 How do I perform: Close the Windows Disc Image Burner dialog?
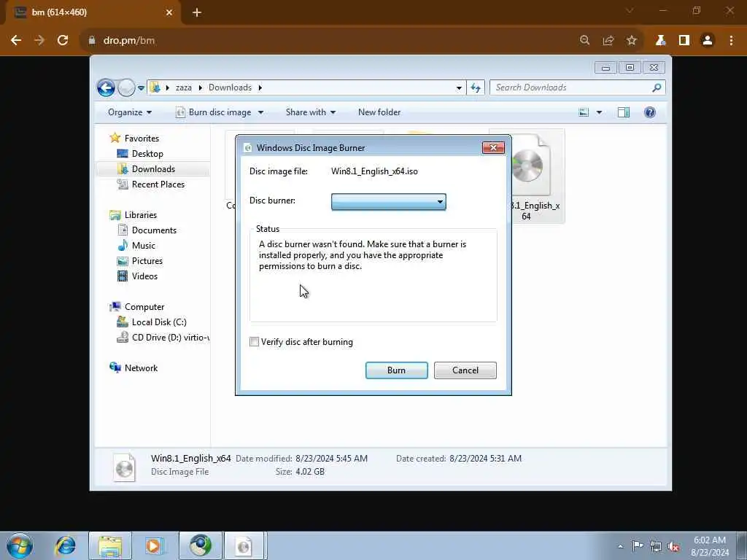[x=494, y=147]
